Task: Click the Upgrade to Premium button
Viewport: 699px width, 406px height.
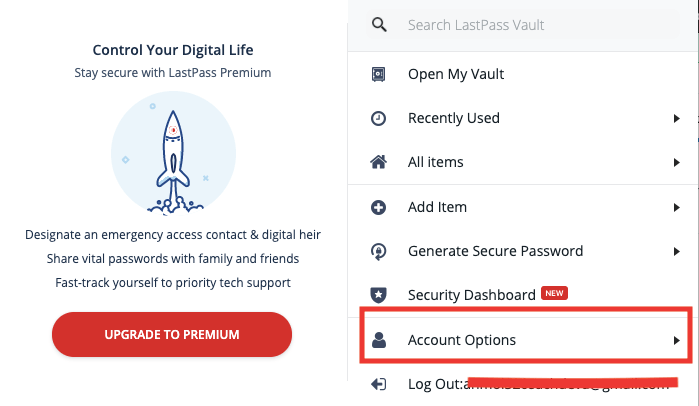Action: (172, 334)
